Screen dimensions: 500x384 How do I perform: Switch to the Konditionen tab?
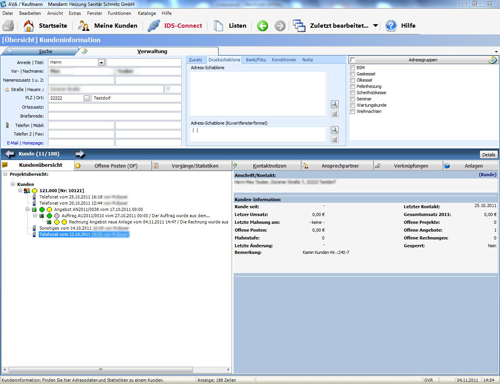[x=284, y=60]
